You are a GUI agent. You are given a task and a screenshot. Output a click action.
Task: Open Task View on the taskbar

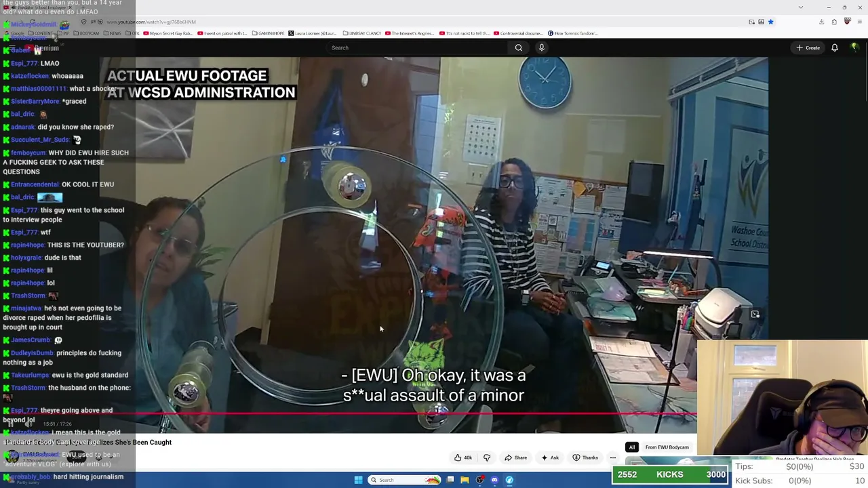[450, 480]
